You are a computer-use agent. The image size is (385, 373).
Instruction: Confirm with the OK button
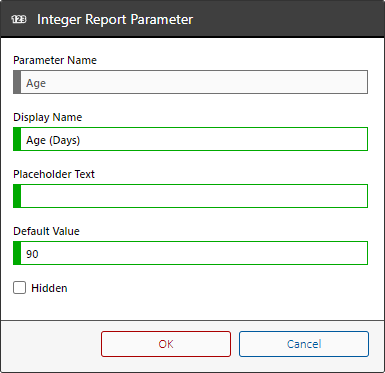(166, 344)
